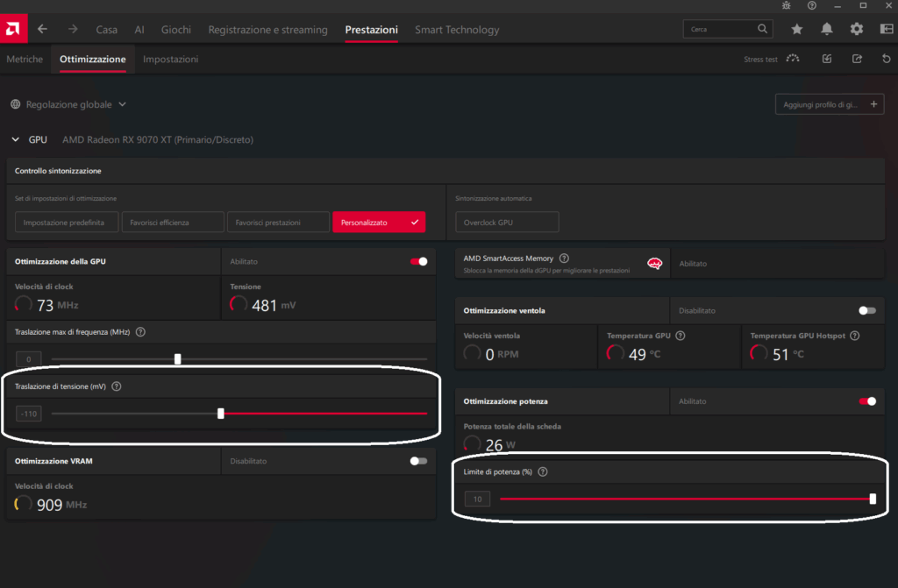The image size is (898, 588).
Task: Reset tuning with the undo arrow icon
Action: 886,59
